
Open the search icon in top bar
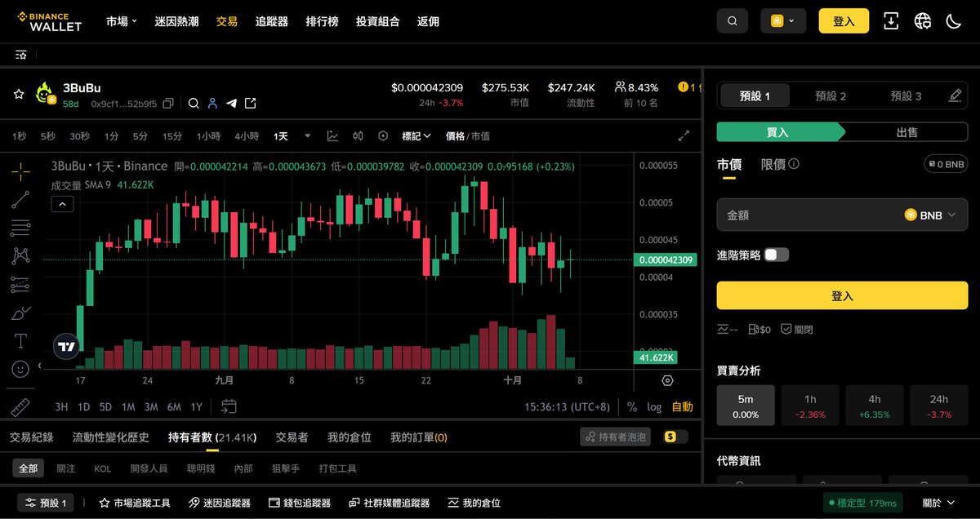[733, 21]
